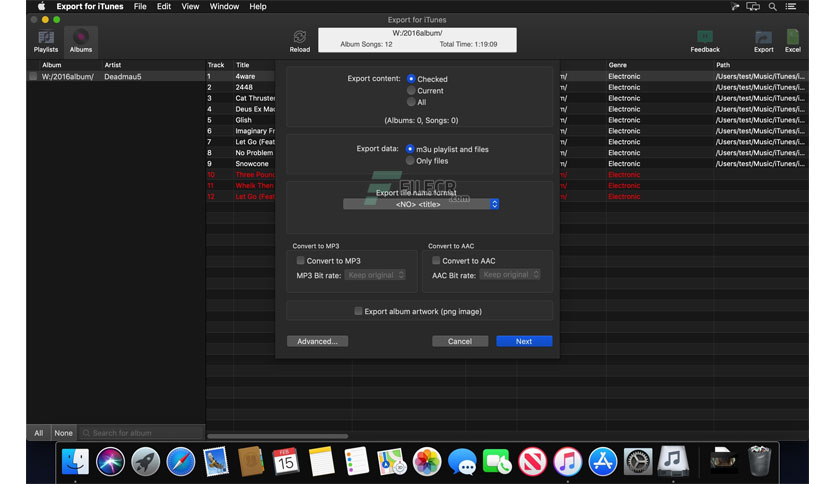Click the Advanced... button
This screenshot has width=836, height=484.
317,341
